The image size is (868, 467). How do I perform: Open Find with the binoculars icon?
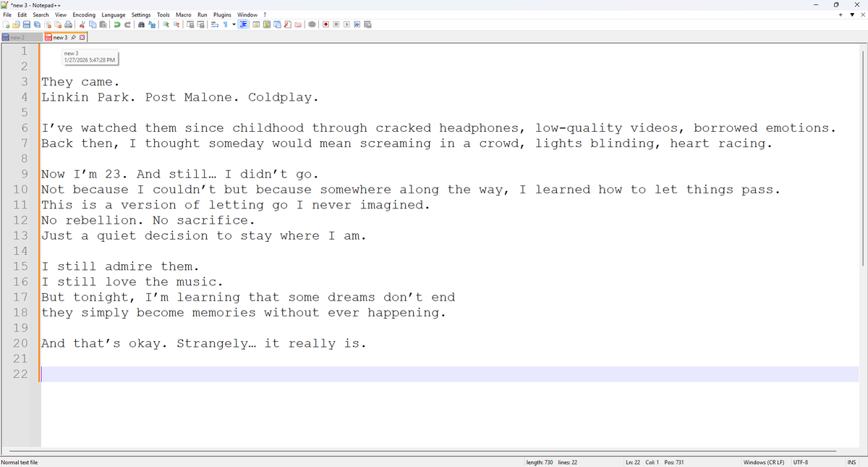tap(141, 25)
